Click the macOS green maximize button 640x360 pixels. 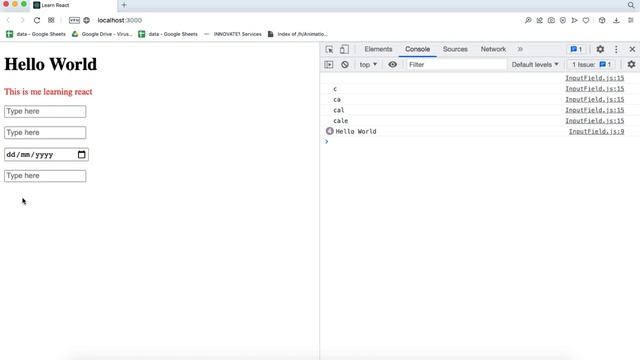[24, 4]
